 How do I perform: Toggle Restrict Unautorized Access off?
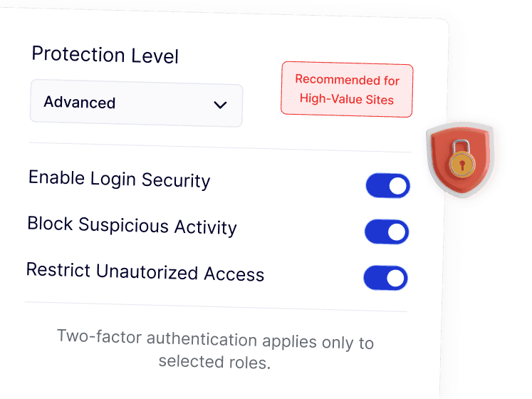[x=385, y=278]
